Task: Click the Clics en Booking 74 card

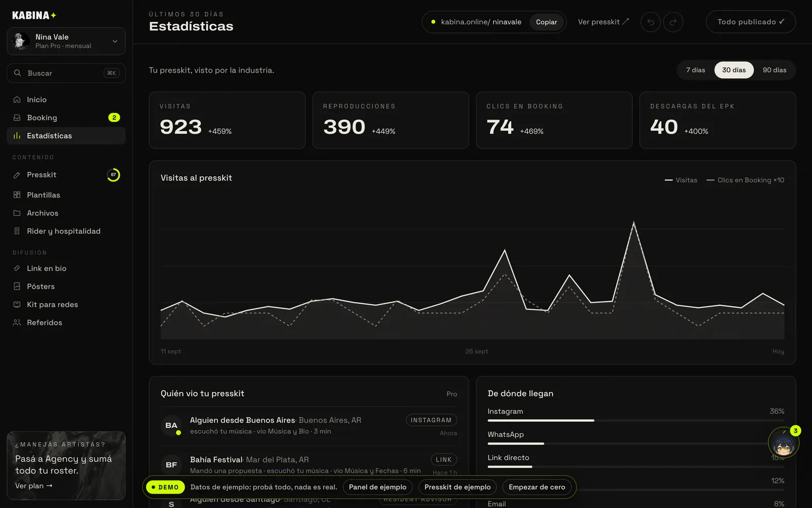Action: (554, 120)
